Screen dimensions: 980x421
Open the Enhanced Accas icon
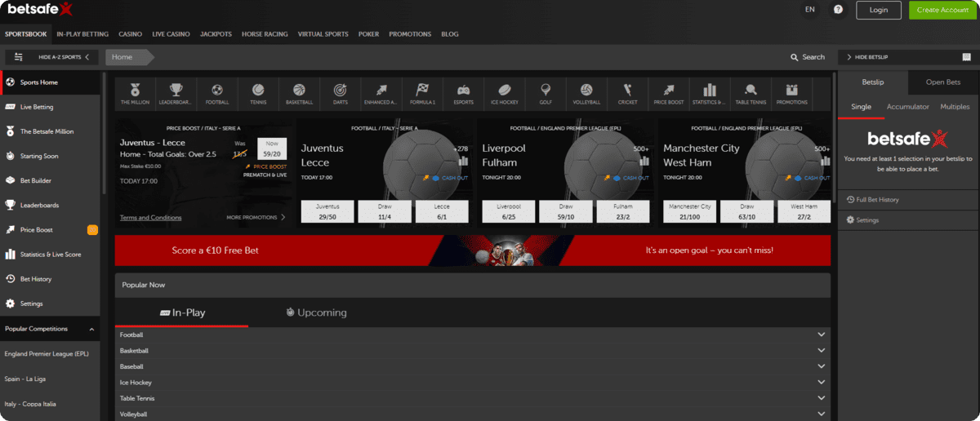click(381, 91)
